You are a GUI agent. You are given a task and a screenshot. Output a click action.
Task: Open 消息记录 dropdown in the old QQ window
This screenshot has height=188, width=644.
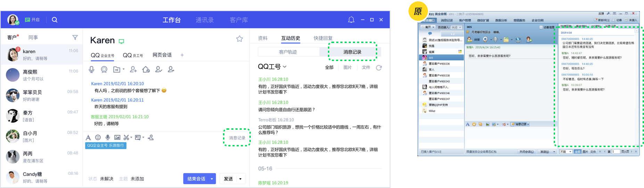click(520, 124)
